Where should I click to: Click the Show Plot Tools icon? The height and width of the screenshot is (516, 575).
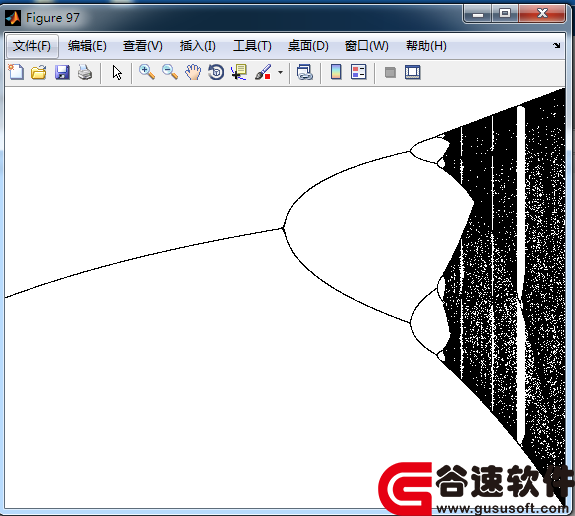coord(413,72)
